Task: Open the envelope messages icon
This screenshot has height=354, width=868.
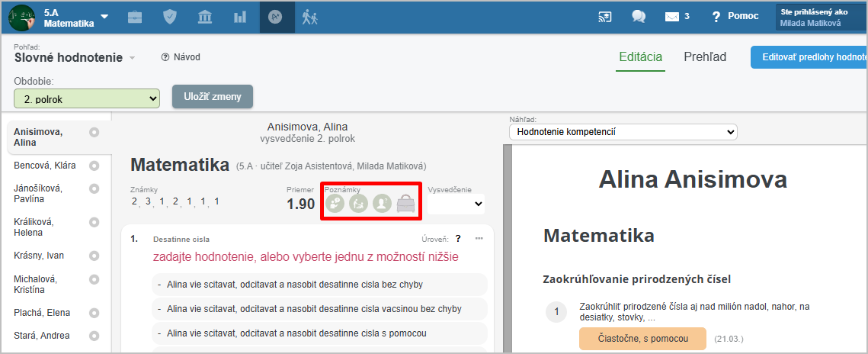Action: (671, 17)
